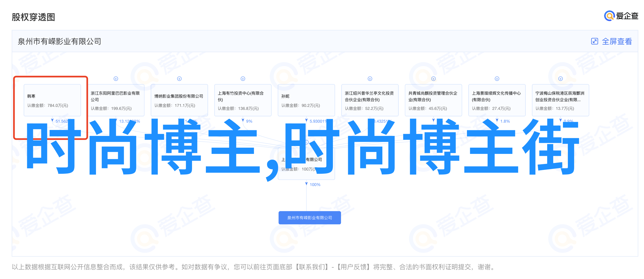Click the 爱企查 logo
This screenshot has height=279, width=644.
621,16
